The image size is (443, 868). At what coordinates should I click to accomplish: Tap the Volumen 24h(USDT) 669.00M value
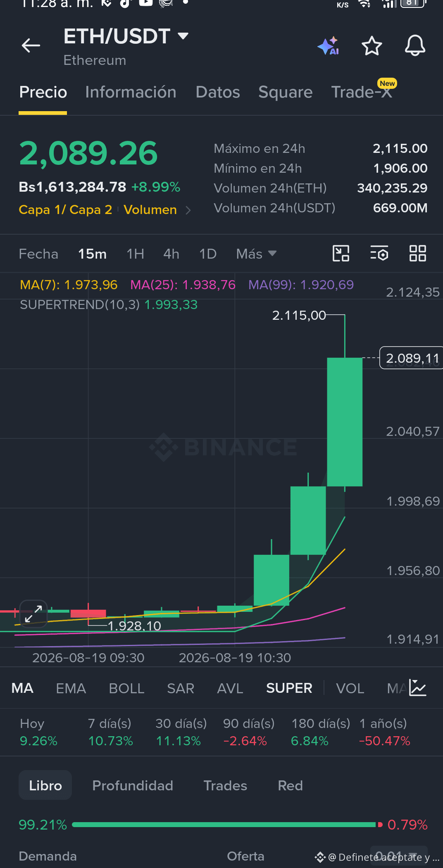click(x=400, y=208)
